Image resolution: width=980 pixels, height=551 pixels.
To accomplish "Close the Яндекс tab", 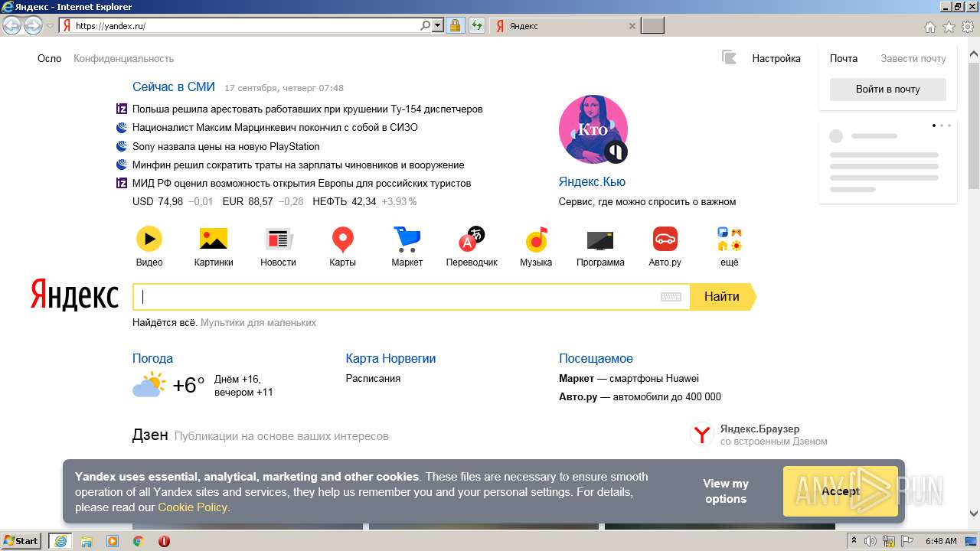I will coord(632,26).
